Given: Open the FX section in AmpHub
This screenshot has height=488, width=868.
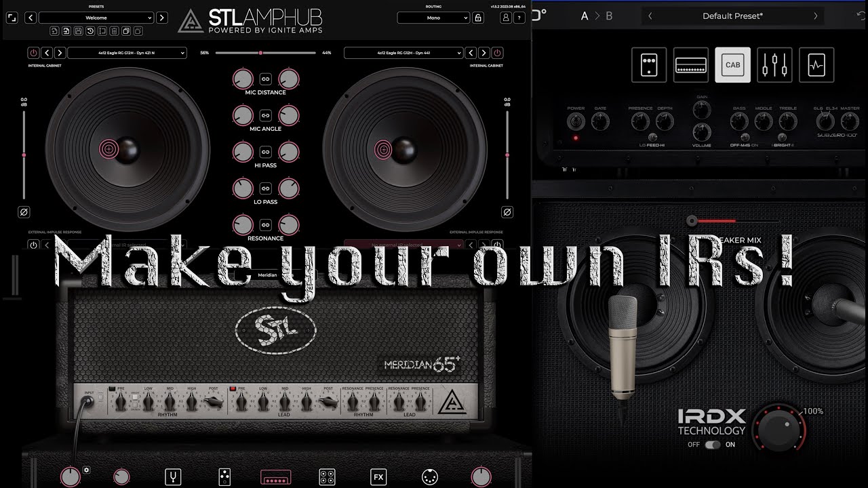Looking at the screenshot, I should pyautogui.click(x=378, y=477).
